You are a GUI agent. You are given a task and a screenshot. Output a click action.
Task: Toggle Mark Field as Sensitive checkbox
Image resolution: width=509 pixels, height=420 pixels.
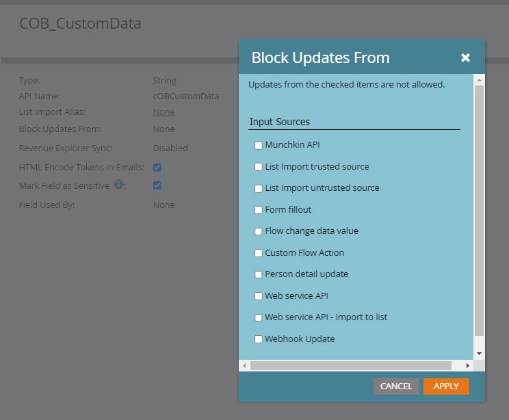click(x=157, y=185)
